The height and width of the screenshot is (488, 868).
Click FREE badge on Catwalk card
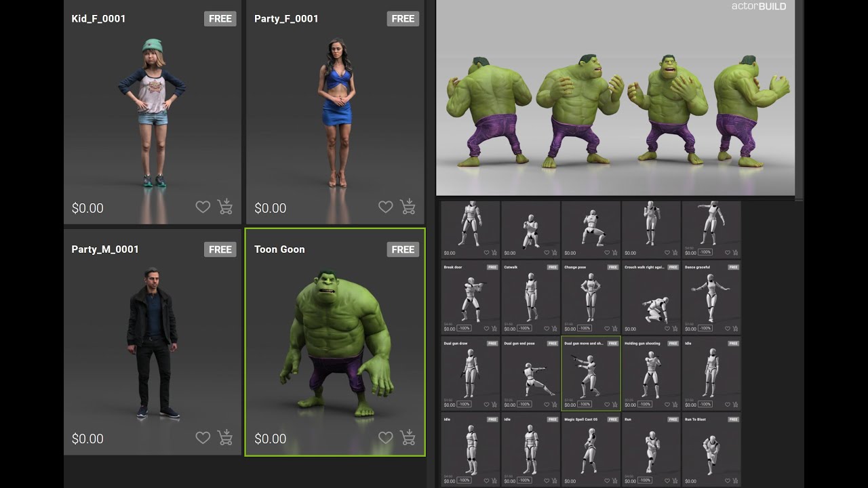553,267
